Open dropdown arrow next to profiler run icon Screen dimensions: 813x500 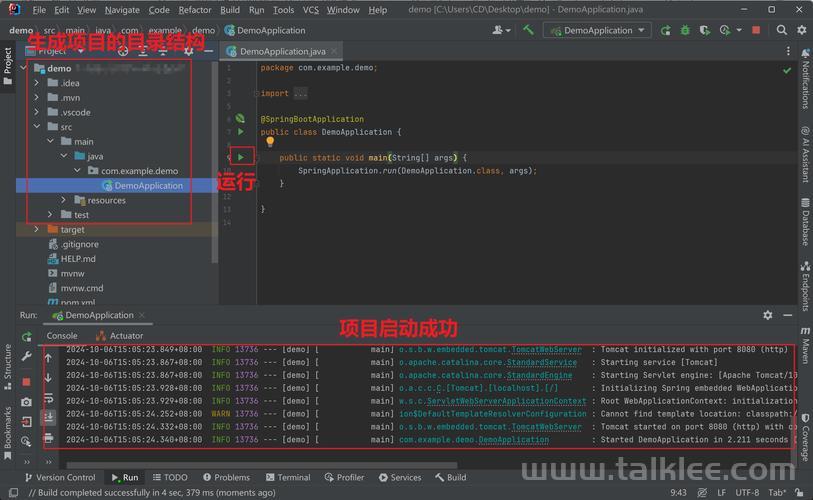pyautogui.click(x=738, y=31)
